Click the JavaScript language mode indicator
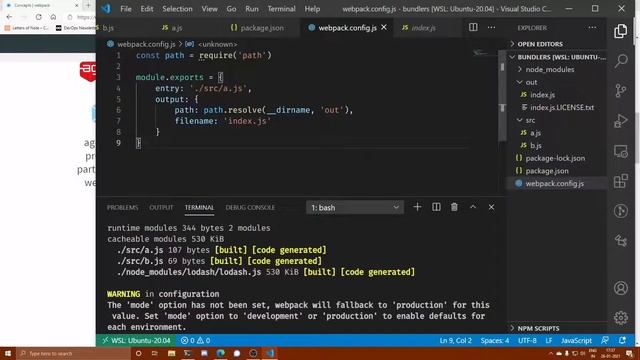This screenshot has width=640, height=360. tap(576, 340)
